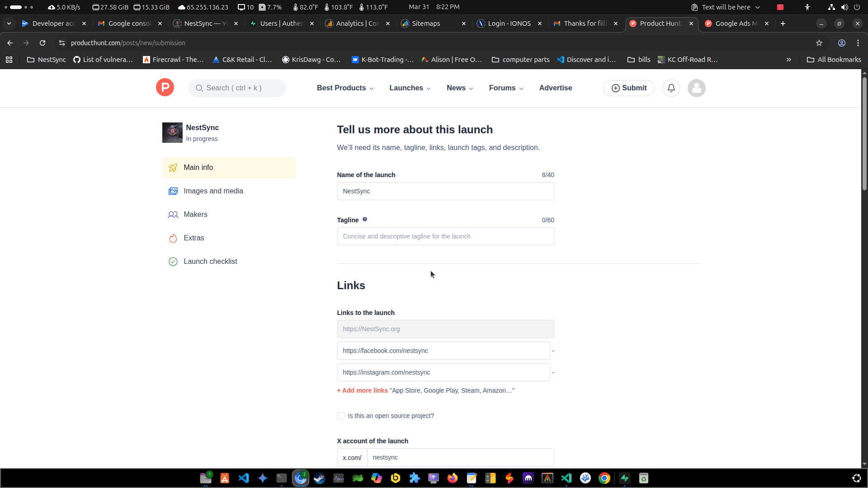Viewport: 868px width, 488px height.
Task: Open Steam from the dock
Action: (320, 478)
